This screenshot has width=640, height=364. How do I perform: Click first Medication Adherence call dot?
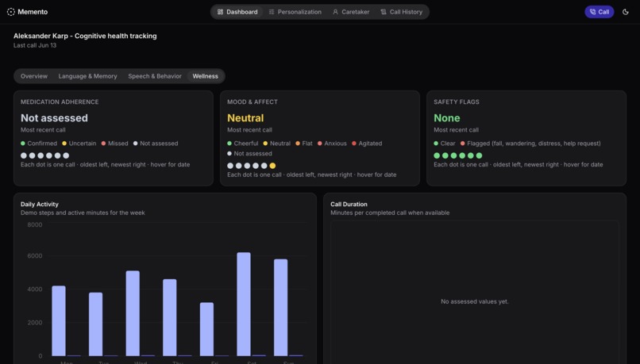coord(24,155)
